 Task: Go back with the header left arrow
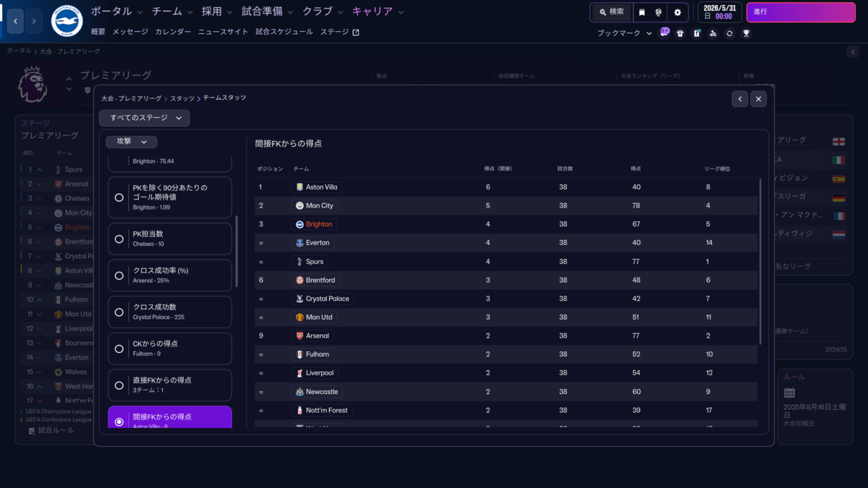[x=16, y=22]
